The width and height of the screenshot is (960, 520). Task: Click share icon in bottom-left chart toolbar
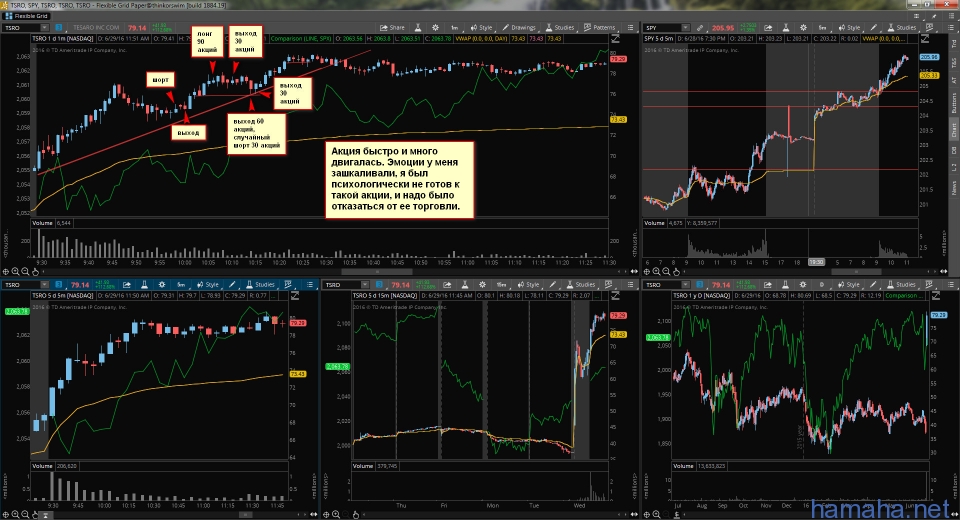(127, 285)
